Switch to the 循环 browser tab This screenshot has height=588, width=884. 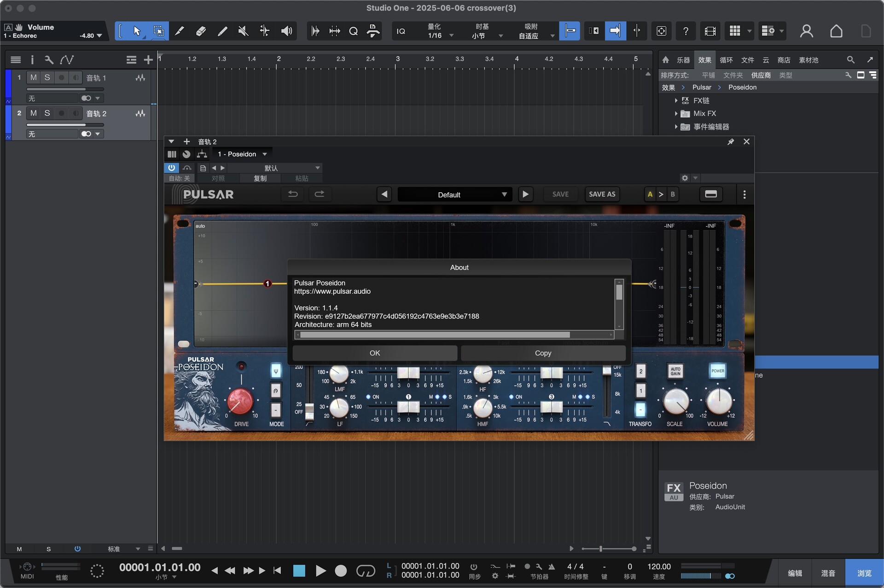point(726,60)
